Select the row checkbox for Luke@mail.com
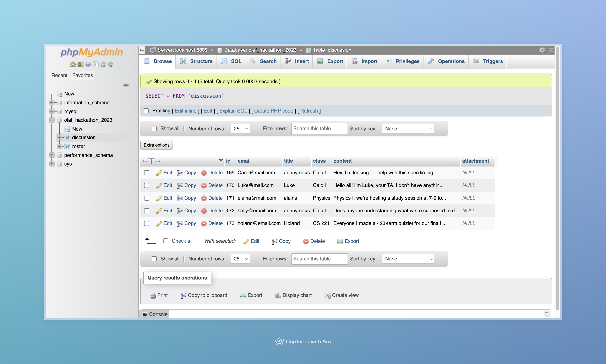Image resolution: width=606 pixels, height=364 pixels. pos(147,185)
